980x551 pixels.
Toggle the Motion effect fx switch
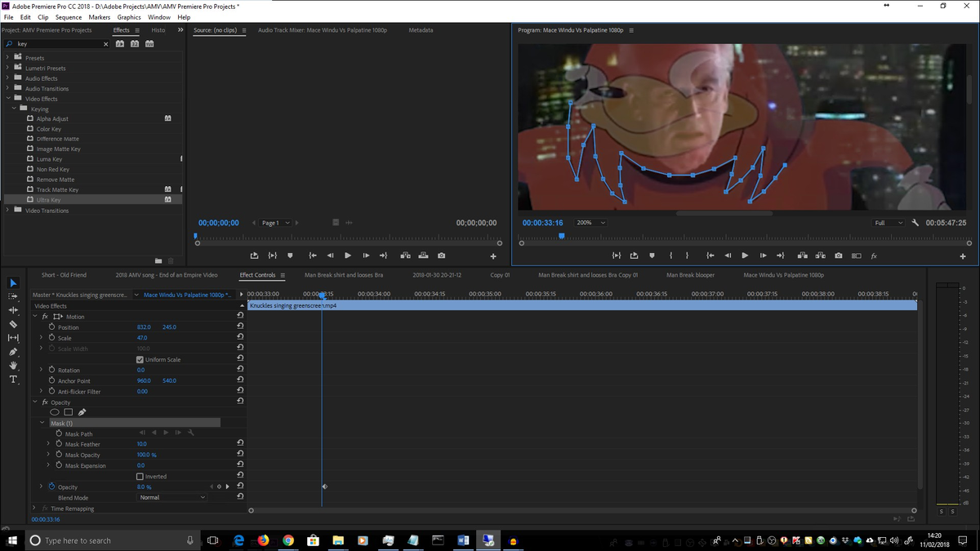pos(45,316)
